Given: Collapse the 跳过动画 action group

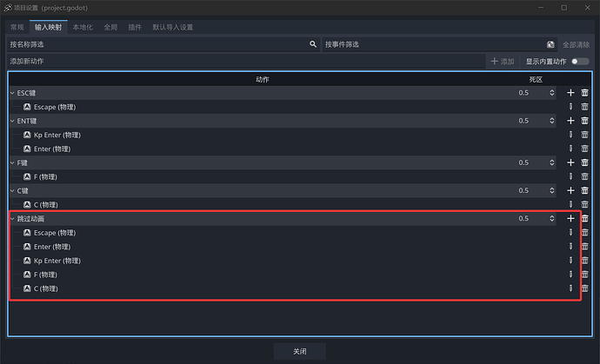Looking at the screenshot, I should [x=12, y=219].
